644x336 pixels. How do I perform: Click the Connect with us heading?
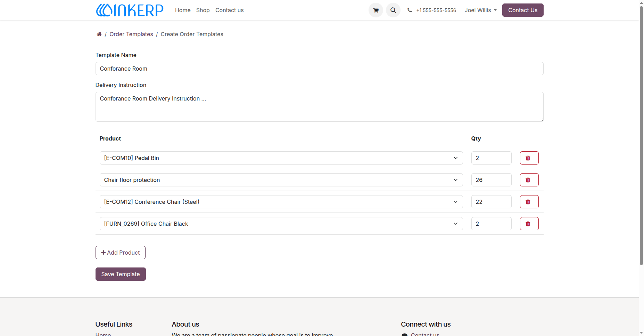tap(426, 324)
